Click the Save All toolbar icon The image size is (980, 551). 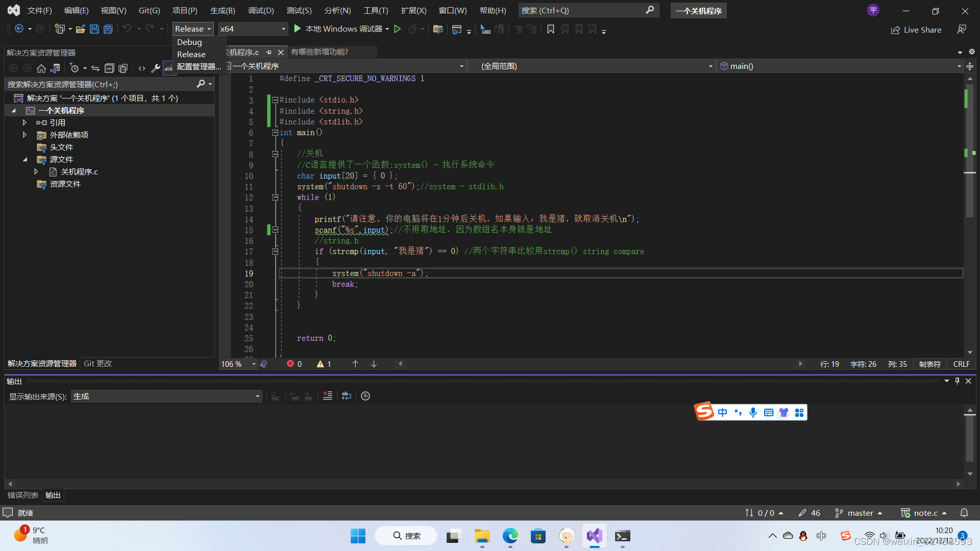click(108, 29)
